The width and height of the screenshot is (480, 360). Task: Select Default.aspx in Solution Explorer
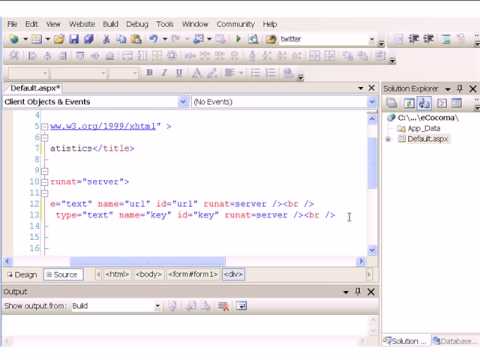[428, 139]
